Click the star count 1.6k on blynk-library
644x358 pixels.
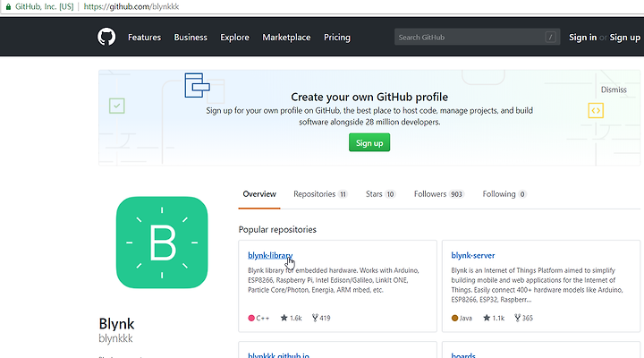tap(292, 318)
